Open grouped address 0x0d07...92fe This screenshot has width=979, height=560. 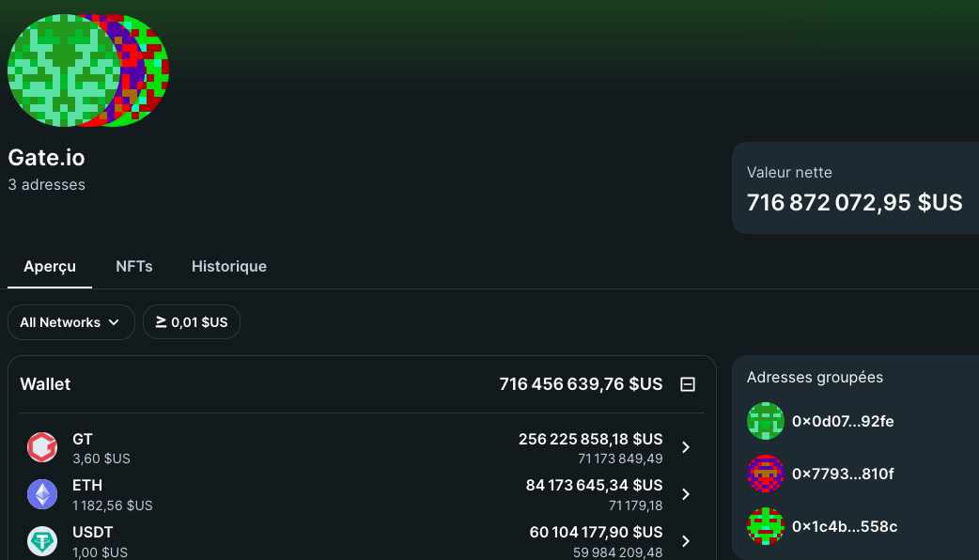tap(842, 421)
